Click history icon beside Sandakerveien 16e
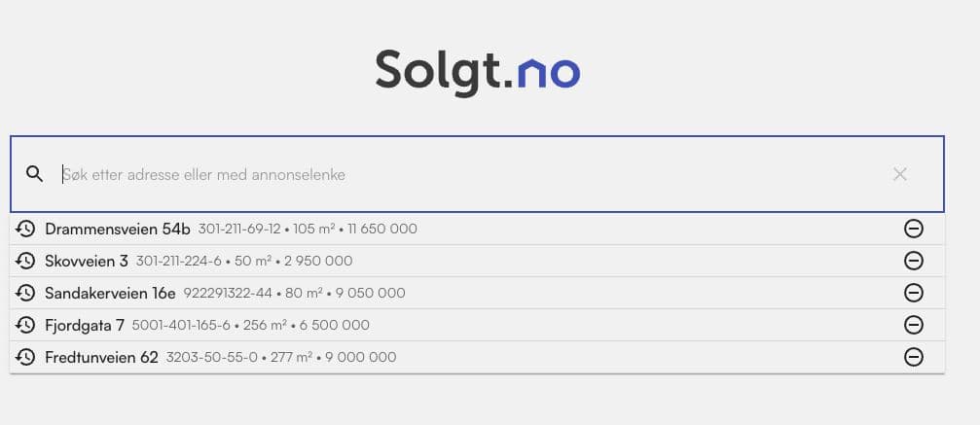 [26, 293]
